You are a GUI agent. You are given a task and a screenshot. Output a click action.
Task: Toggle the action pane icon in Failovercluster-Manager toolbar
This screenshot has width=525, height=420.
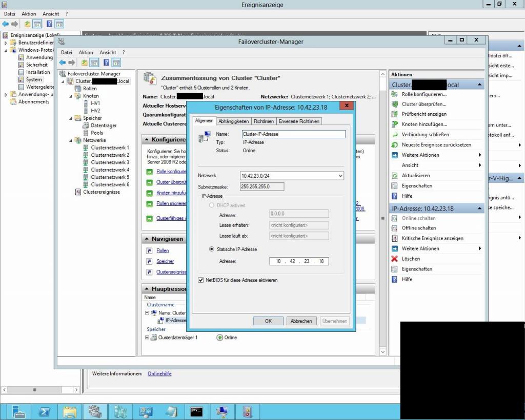click(x=116, y=62)
